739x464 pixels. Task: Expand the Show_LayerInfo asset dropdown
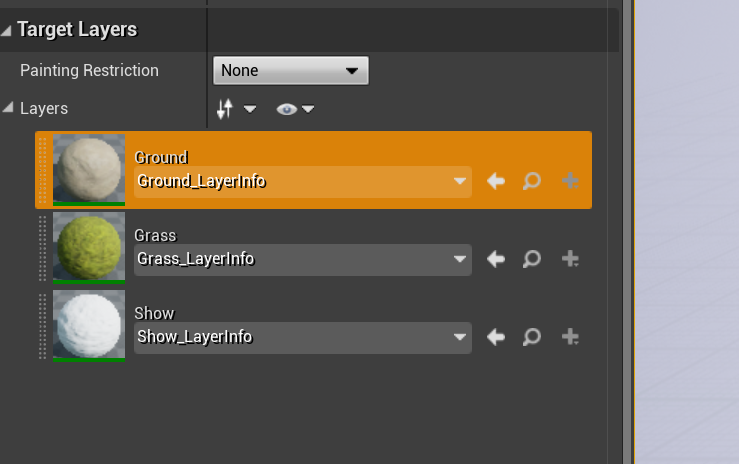point(460,337)
